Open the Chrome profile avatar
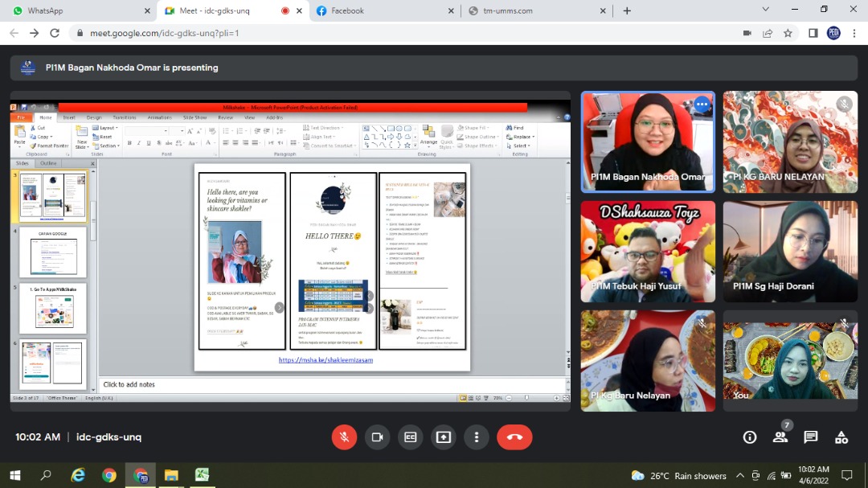The image size is (868, 488). tap(833, 33)
